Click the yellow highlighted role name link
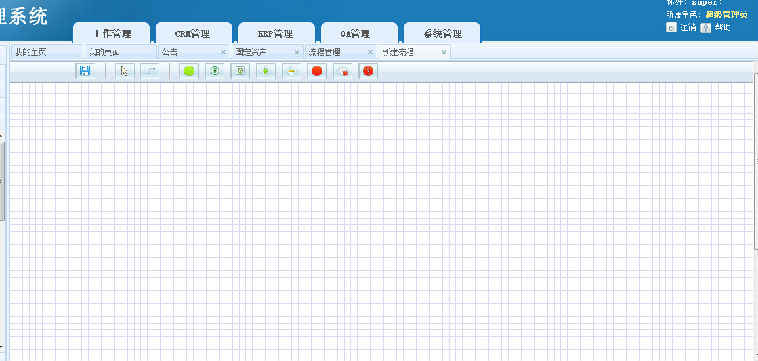Screen dimensions: 758x361 [727, 14]
